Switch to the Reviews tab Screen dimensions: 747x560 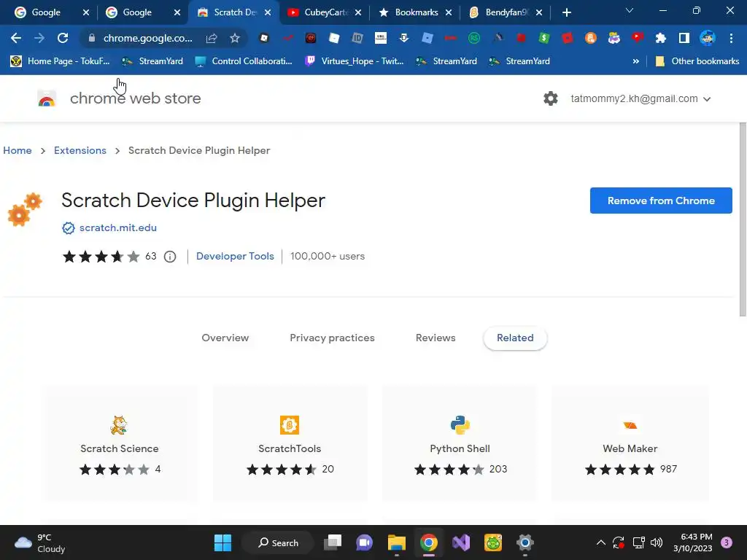pos(436,338)
